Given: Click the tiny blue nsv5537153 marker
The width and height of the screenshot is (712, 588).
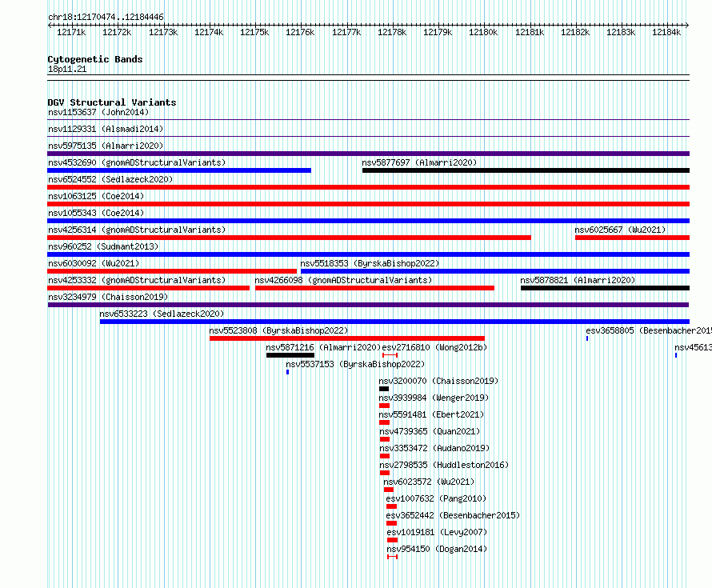Looking at the screenshot, I should [x=287, y=372].
